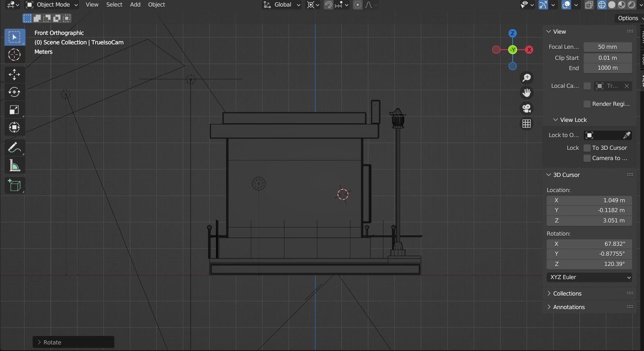Set selection mode to Subtract
This screenshot has height=351, width=644.
pos(47,18)
